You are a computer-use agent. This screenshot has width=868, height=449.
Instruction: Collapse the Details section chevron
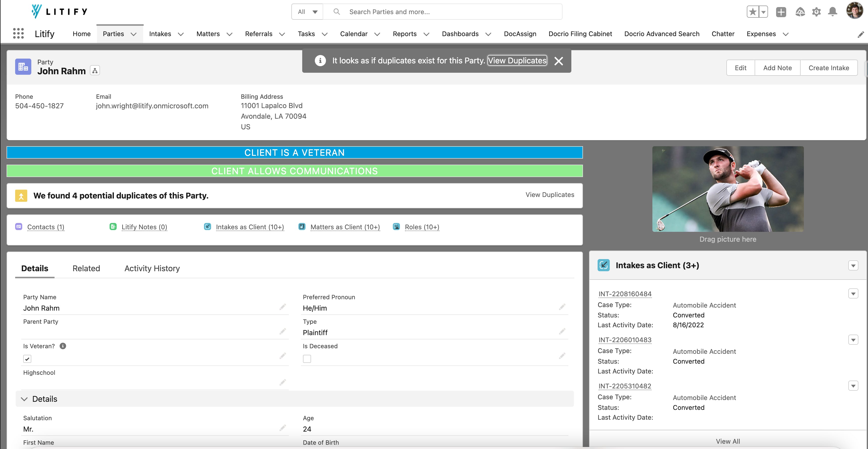[x=24, y=399]
